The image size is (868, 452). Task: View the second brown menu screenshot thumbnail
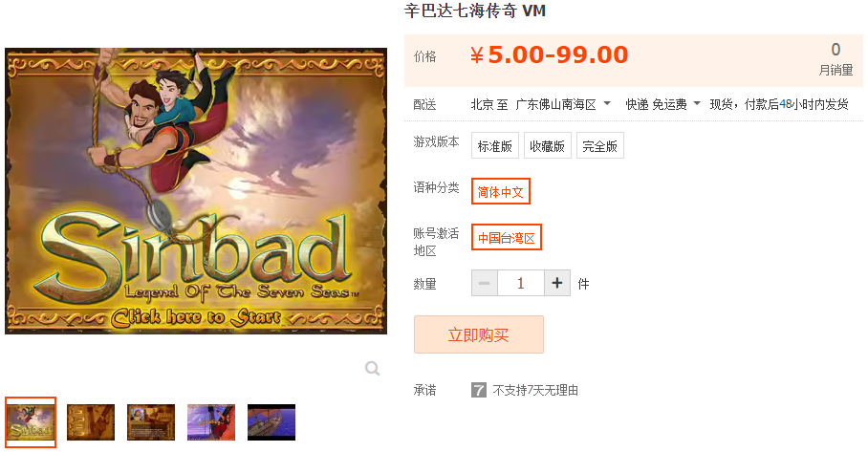[x=91, y=422]
